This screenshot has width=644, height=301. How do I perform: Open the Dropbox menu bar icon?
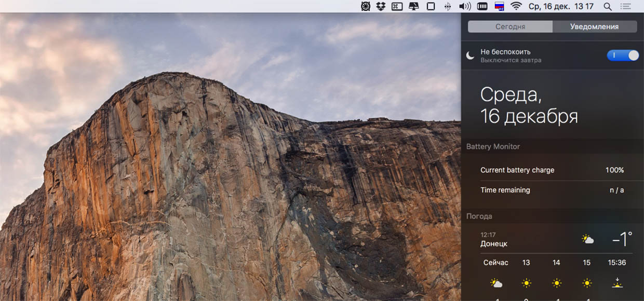pyautogui.click(x=381, y=6)
